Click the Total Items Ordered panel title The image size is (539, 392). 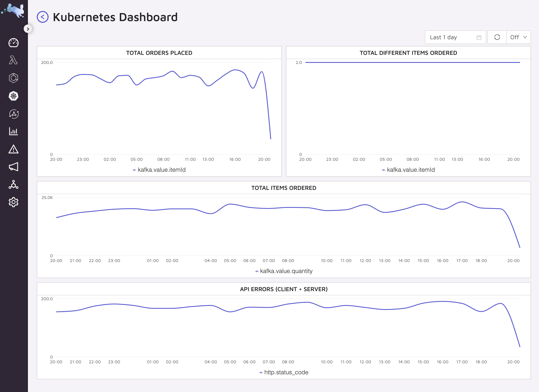(284, 188)
